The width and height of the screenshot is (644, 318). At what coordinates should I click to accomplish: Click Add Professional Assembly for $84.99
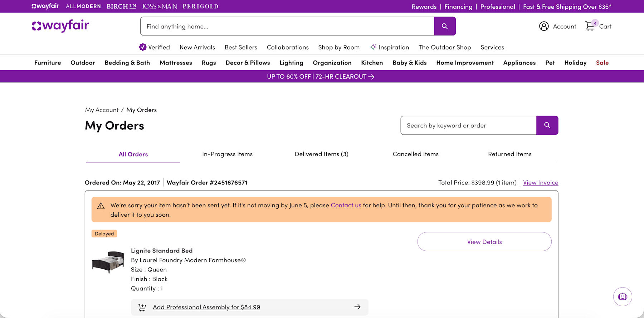(x=206, y=307)
